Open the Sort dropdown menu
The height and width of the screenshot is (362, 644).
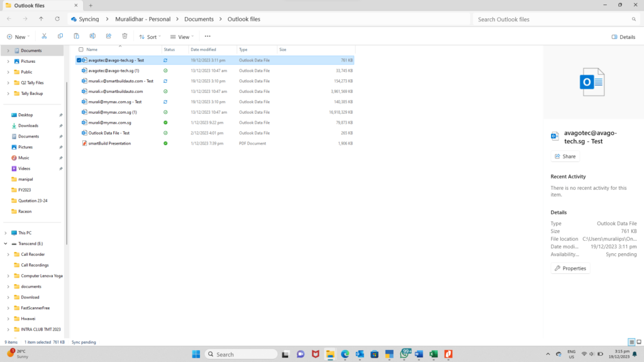(150, 36)
